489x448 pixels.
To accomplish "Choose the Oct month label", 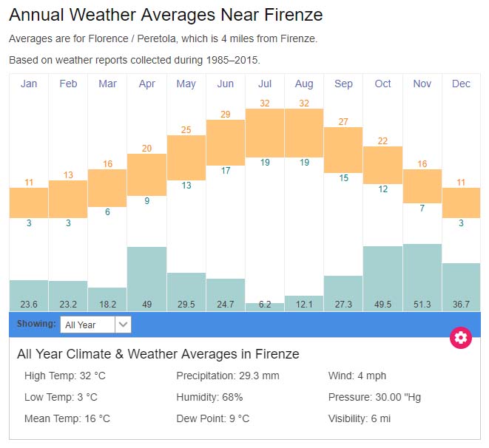I will pos(382,84).
